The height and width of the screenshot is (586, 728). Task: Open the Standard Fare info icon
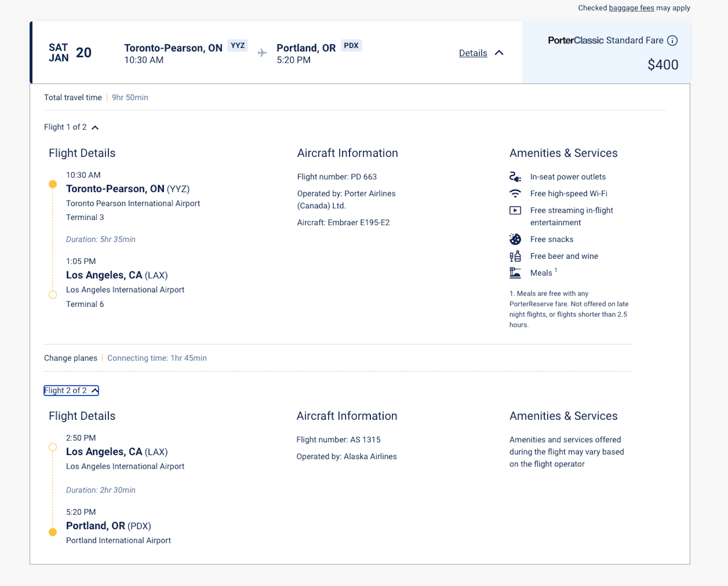coord(672,40)
